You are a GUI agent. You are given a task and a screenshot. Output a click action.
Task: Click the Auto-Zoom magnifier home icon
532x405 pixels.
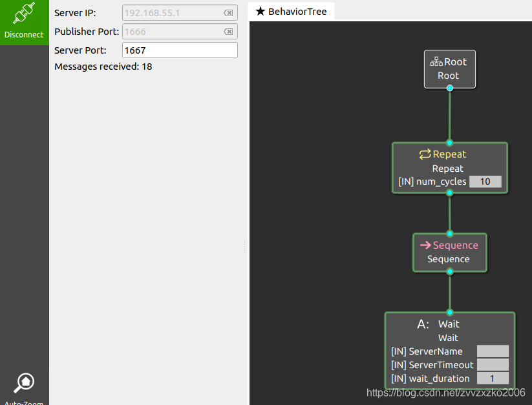click(24, 382)
